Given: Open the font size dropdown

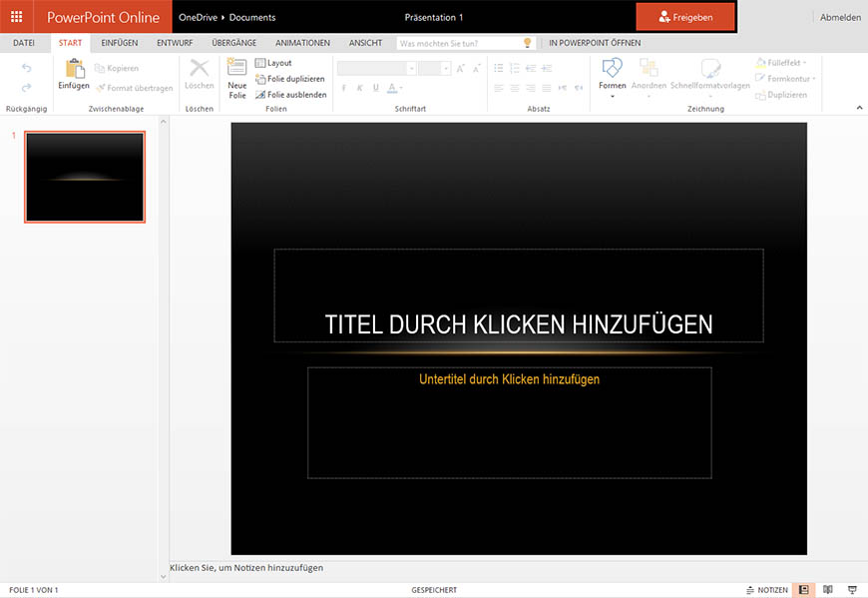Looking at the screenshot, I should coord(446,68).
